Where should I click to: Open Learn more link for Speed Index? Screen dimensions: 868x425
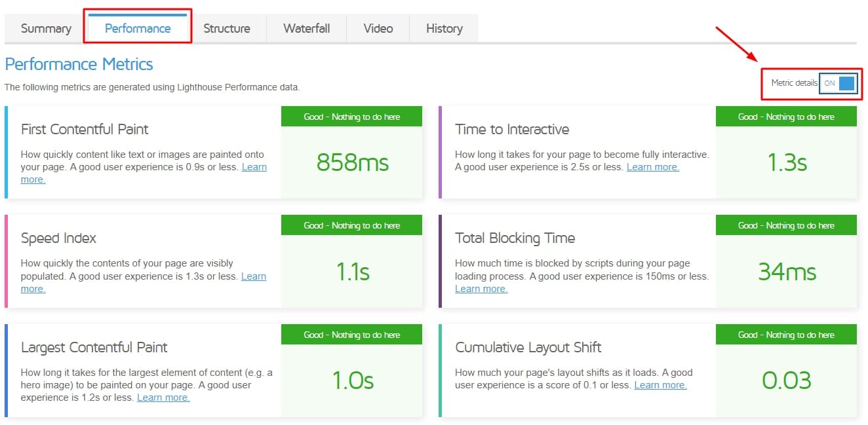pyautogui.click(x=253, y=276)
